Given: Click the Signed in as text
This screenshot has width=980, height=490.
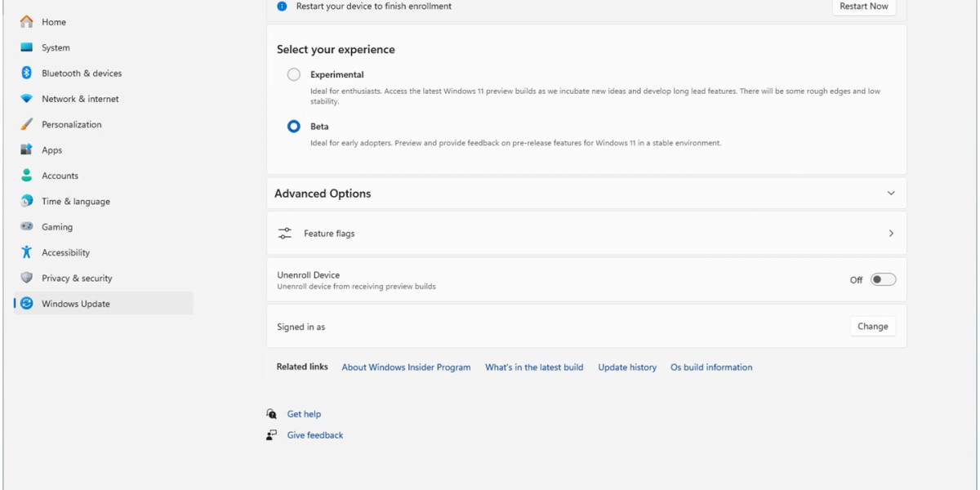Looking at the screenshot, I should click(x=301, y=327).
